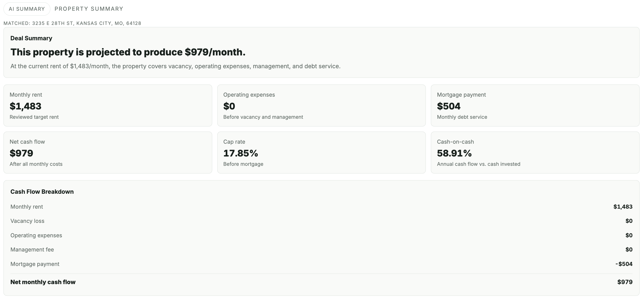Select the Cash-on-cash 58.91% value
Viewport: 644px width, 299px height.
(x=454, y=153)
